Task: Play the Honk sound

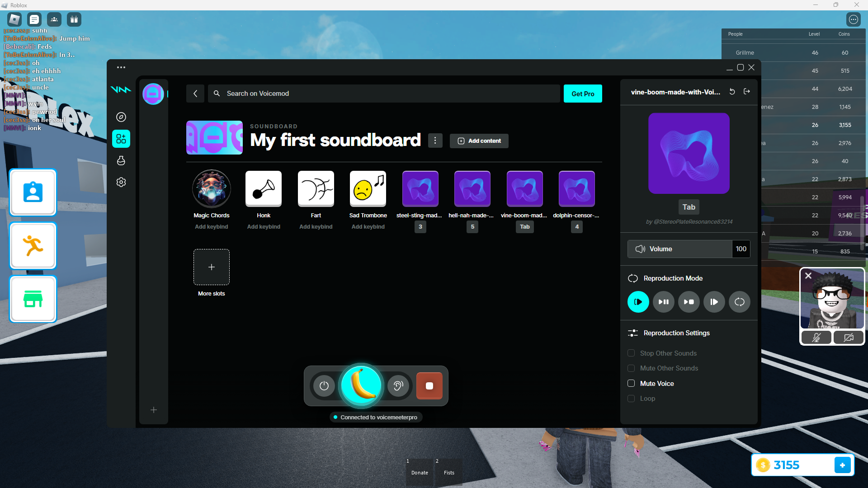Action: (264, 189)
